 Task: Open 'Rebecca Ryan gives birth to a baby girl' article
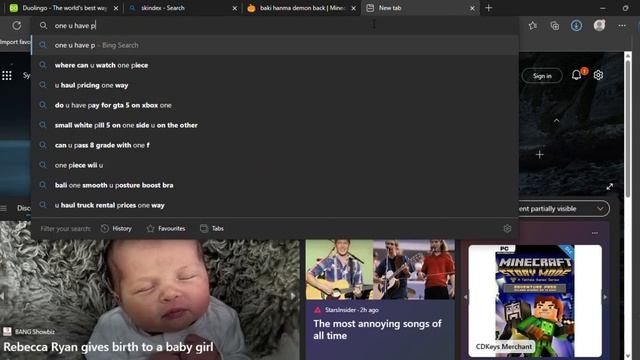click(x=108, y=347)
